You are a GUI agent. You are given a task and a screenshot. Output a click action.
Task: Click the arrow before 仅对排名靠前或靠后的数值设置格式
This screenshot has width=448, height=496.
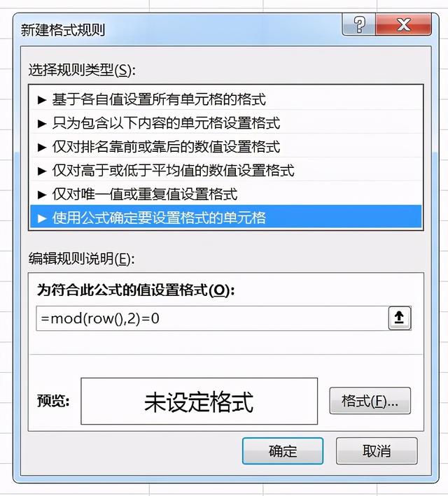click(42, 147)
